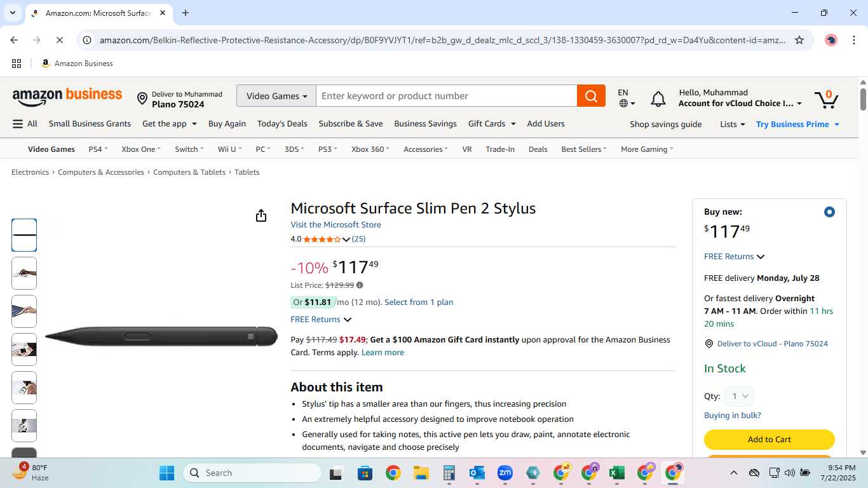Select the second product thumbnail with hand writing
This screenshot has height=488, width=868.
pos(24,273)
